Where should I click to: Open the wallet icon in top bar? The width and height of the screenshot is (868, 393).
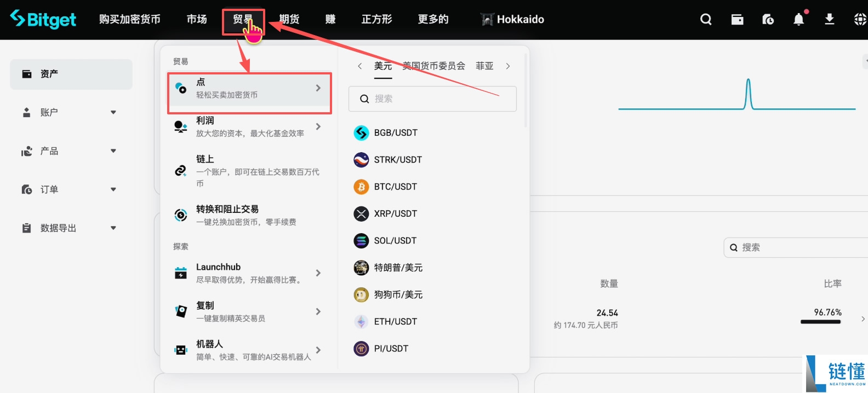[x=737, y=19]
